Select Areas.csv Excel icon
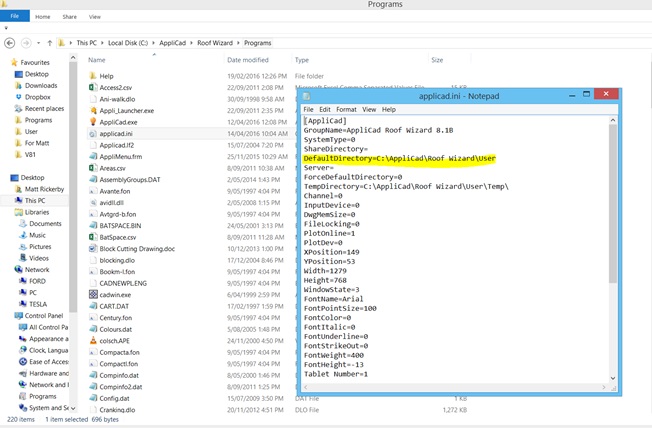The image size is (652, 428). (93, 168)
